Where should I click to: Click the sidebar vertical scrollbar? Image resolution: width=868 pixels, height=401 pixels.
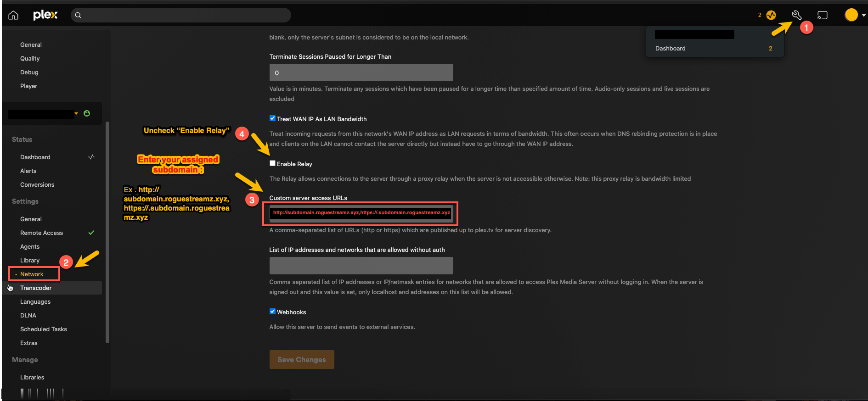tap(107, 232)
